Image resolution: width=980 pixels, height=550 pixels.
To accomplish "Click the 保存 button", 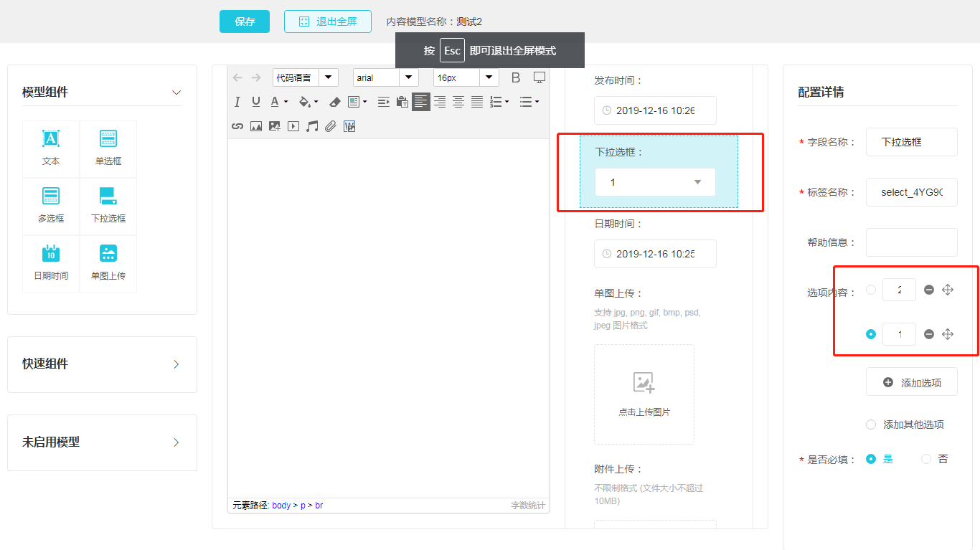I will coord(245,22).
